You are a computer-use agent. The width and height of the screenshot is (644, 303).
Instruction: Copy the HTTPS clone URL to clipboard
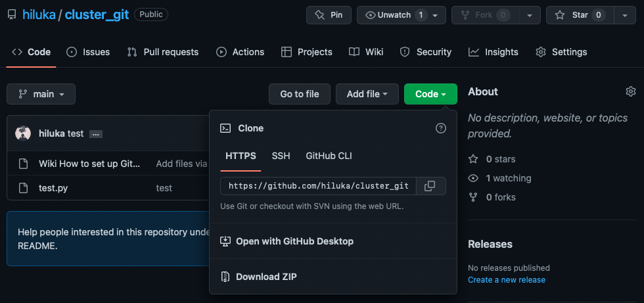tap(430, 186)
